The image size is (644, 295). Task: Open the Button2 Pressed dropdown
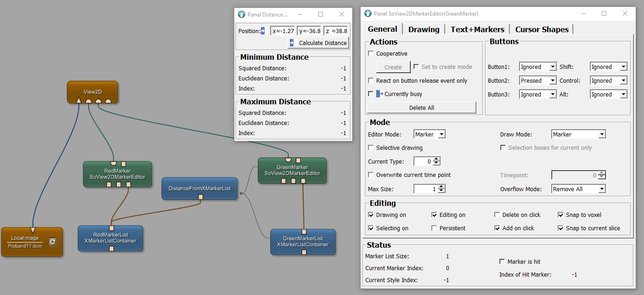[x=537, y=81]
